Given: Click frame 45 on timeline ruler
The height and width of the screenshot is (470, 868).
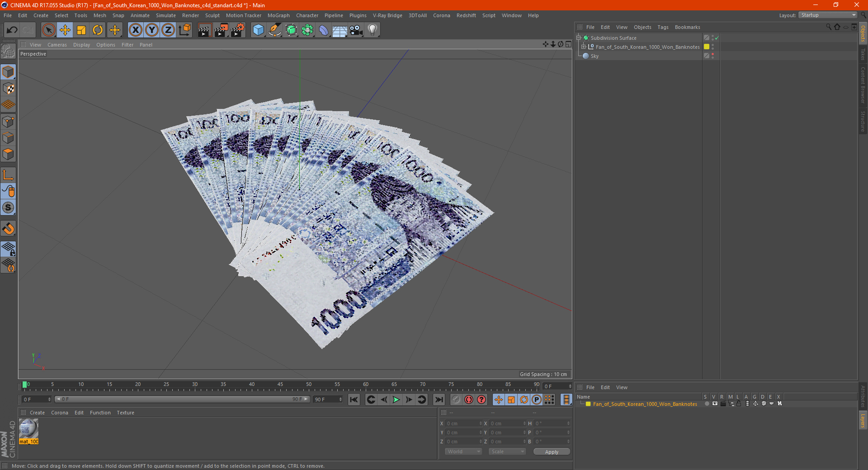Looking at the screenshot, I should click(x=280, y=385).
